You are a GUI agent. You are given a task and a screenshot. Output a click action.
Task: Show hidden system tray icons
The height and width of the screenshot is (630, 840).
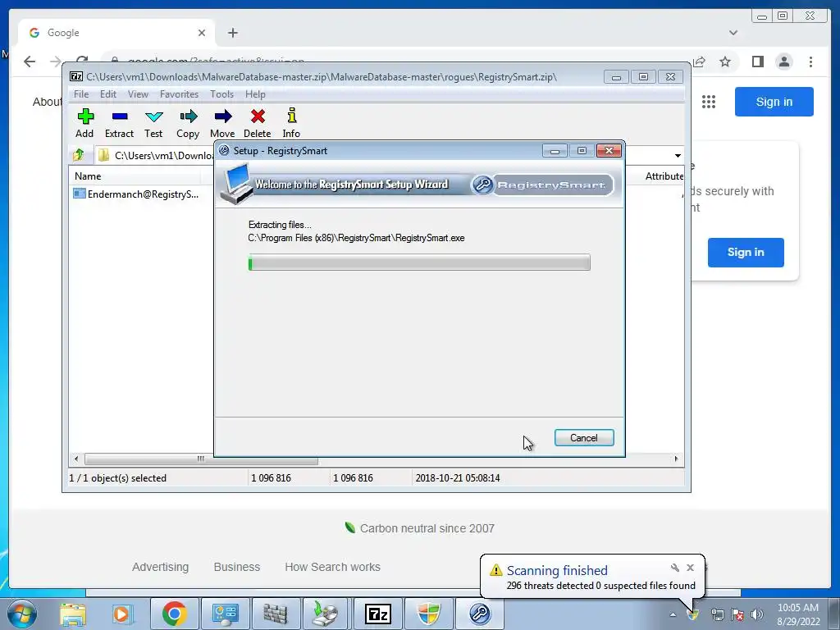[x=673, y=615]
